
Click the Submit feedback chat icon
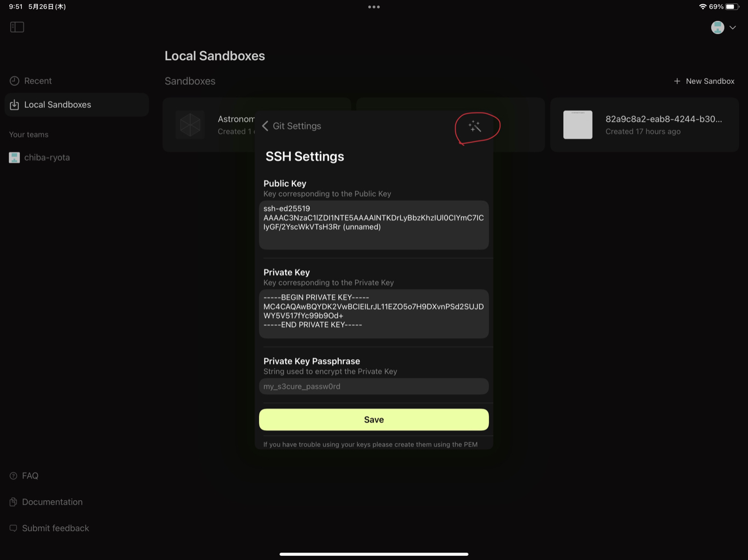pos(13,528)
